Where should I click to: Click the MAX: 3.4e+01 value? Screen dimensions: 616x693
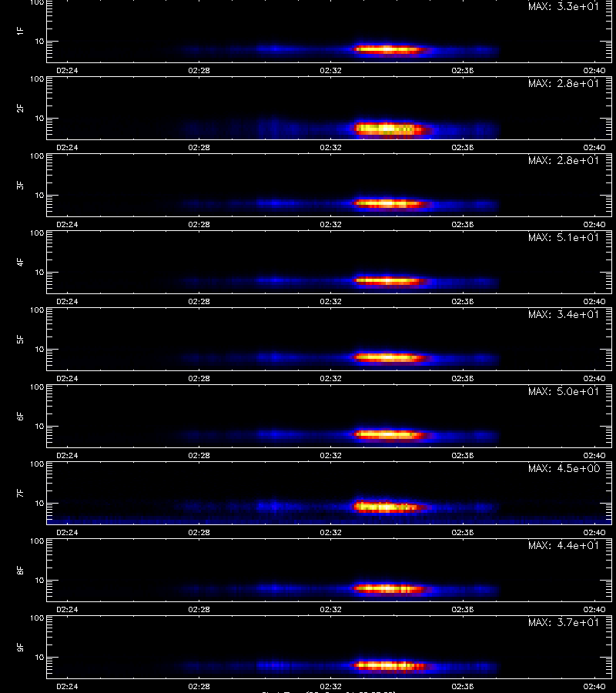point(564,314)
